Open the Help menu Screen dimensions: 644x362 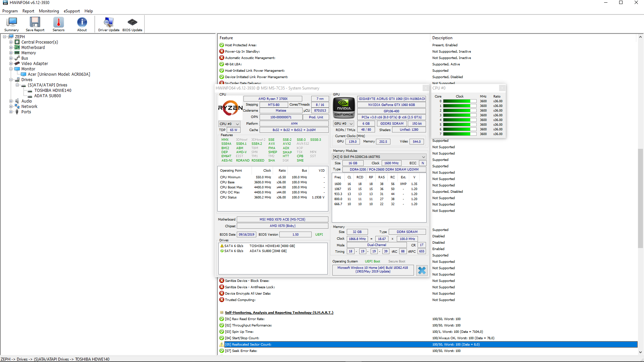tap(89, 11)
